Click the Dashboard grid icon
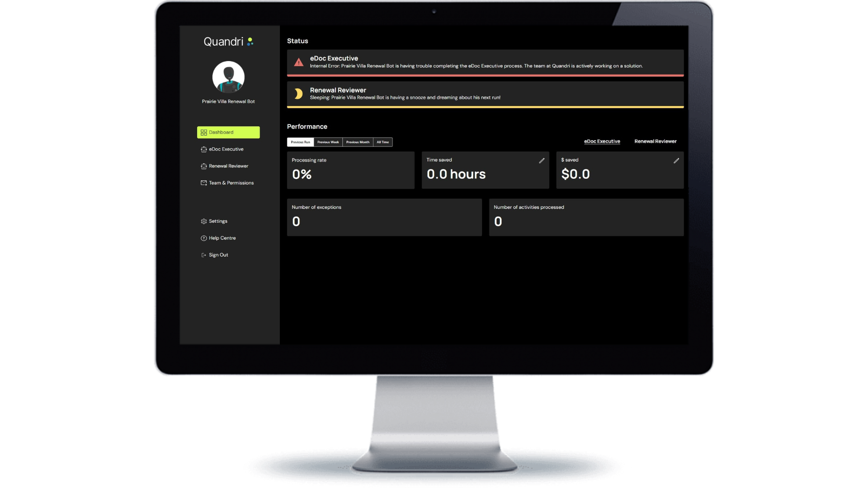The height and width of the screenshot is (488, 868). click(x=203, y=132)
